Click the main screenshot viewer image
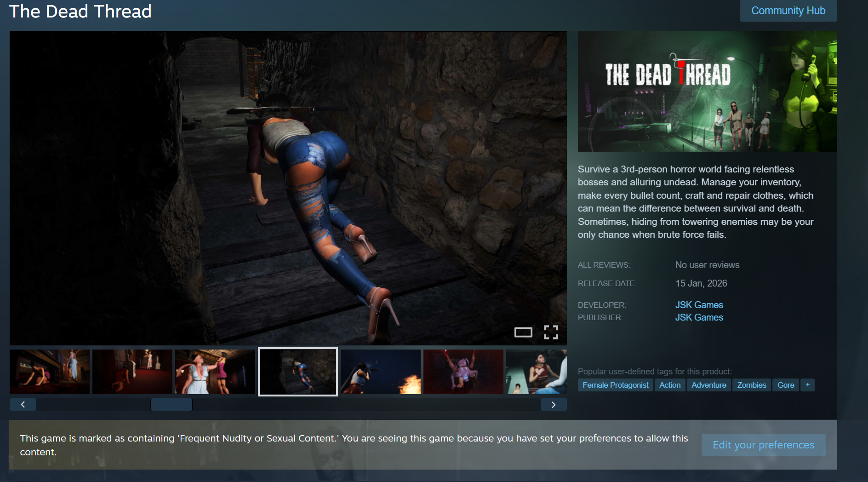 tap(288, 188)
